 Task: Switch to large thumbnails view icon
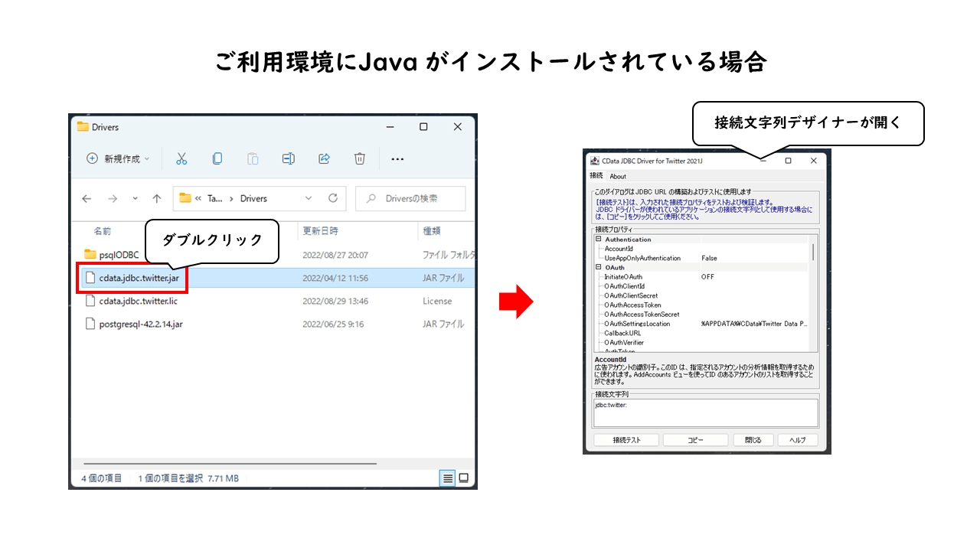463,478
